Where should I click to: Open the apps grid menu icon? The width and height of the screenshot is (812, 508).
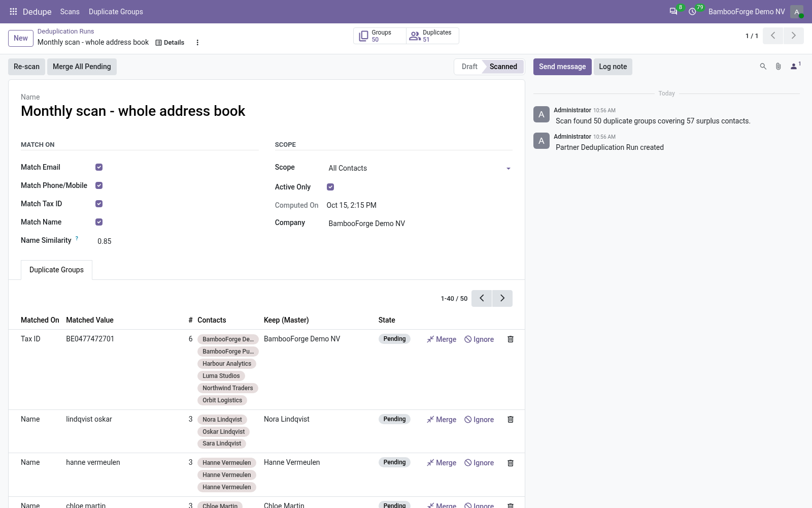point(13,11)
